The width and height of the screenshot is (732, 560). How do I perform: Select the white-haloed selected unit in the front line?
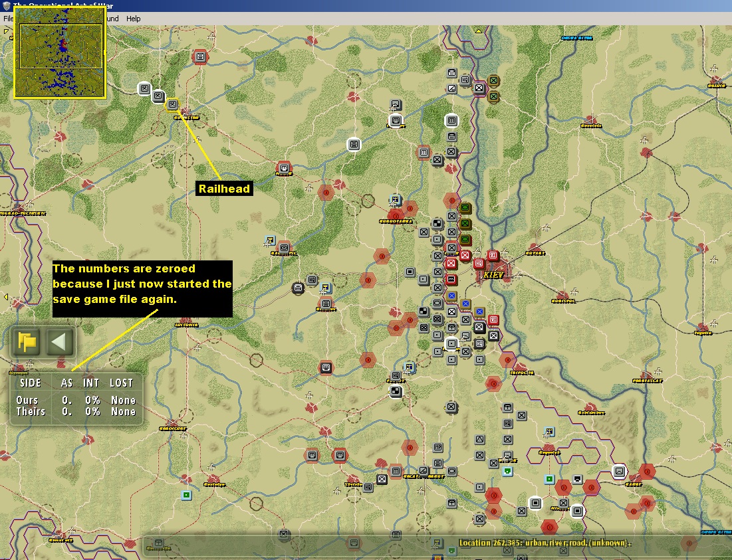(x=451, y=343)
